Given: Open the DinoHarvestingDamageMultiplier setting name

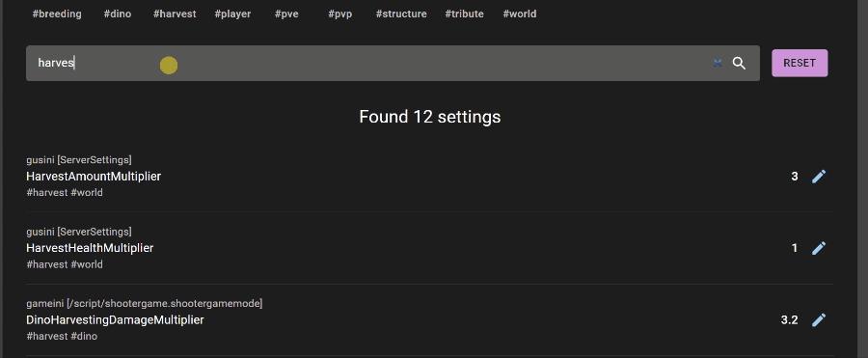Looking at the screenshot, I should coord(115,319).
